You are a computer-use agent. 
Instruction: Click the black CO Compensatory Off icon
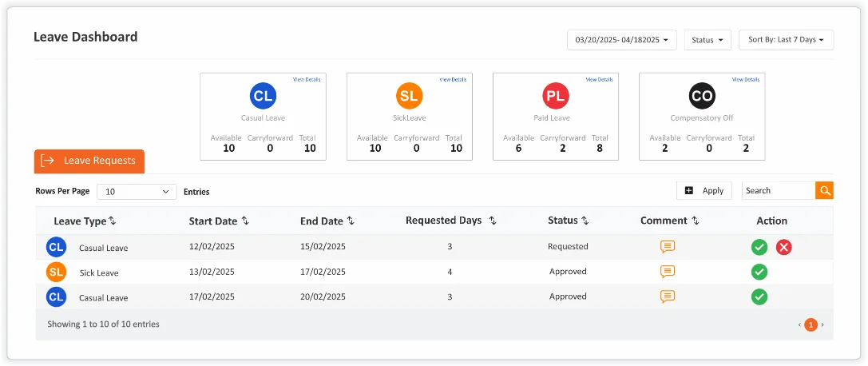click(702, 97)
